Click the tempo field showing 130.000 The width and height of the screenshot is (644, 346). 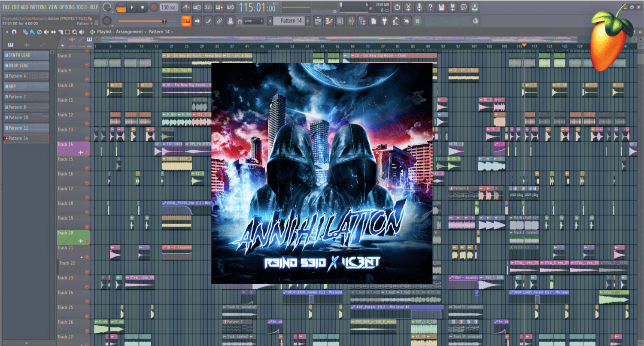tap(169, 7)
